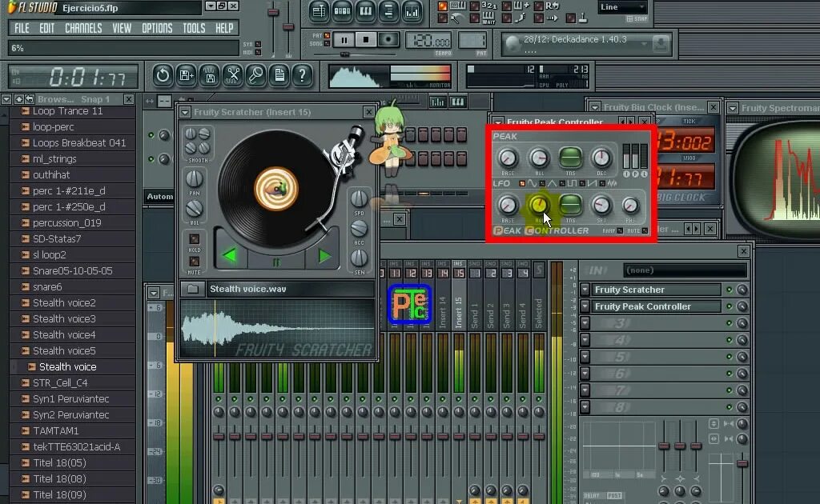
Task: Open effect slot 3 menu arrow
Action: click(585, 322)
